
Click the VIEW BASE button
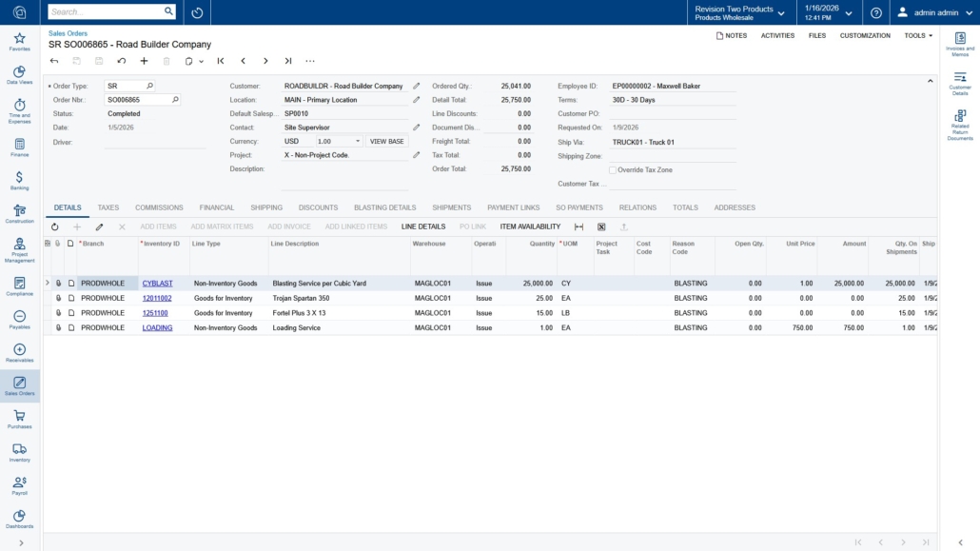[386, 141]
